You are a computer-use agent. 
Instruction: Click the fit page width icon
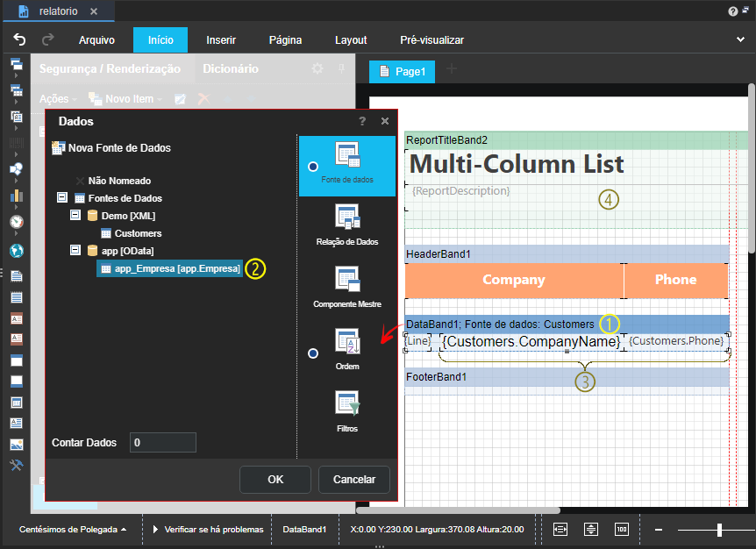(x=560, y=529)
